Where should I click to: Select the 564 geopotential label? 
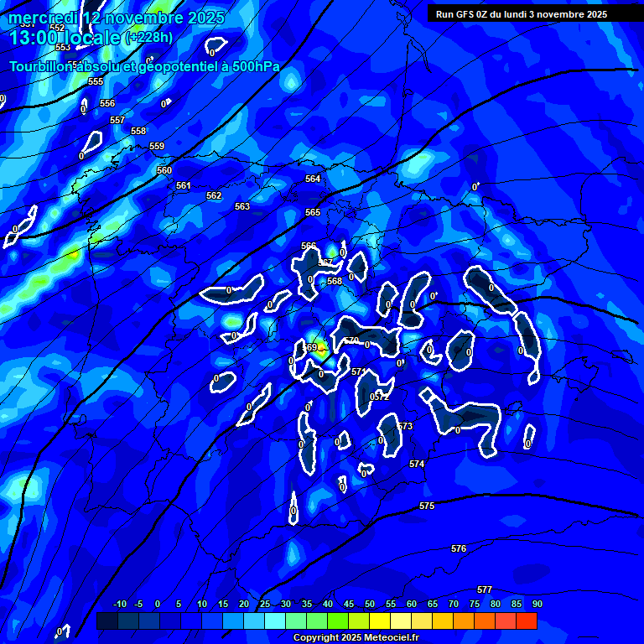(313, 179)
